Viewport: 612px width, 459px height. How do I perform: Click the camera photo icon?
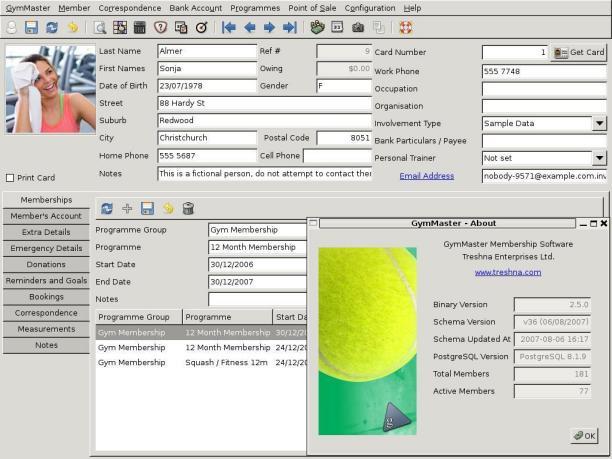(358, 27)
